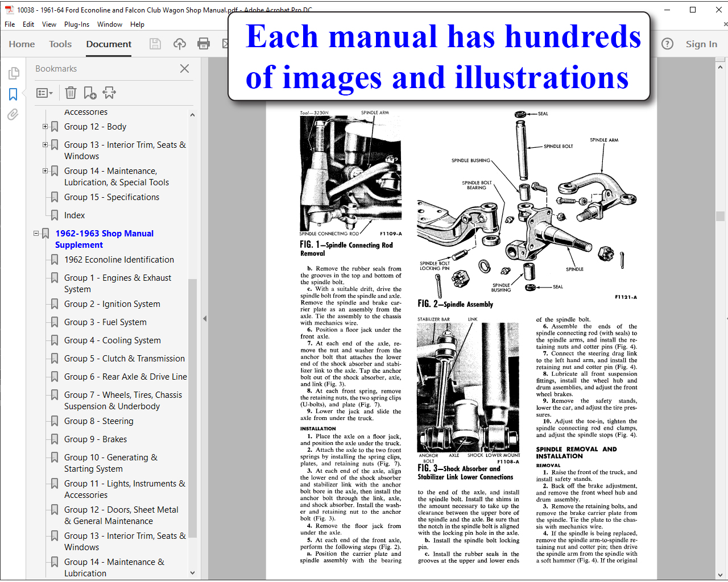The image size is (728, 582).
Task: Click the Find current bookmark icon
Action: click(x=109, y=93)
